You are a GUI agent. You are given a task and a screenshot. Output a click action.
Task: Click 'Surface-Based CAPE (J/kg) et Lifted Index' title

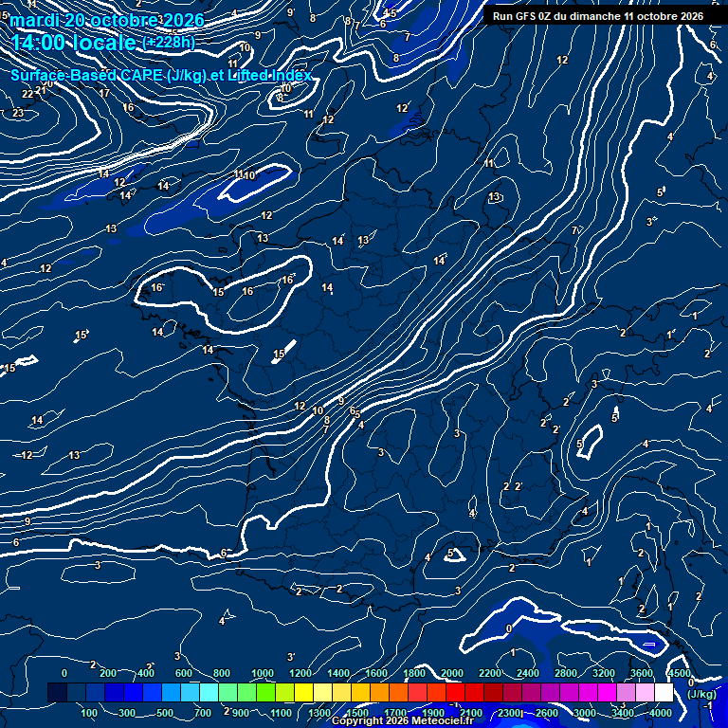pyautogui.click(x=161, y=75)
